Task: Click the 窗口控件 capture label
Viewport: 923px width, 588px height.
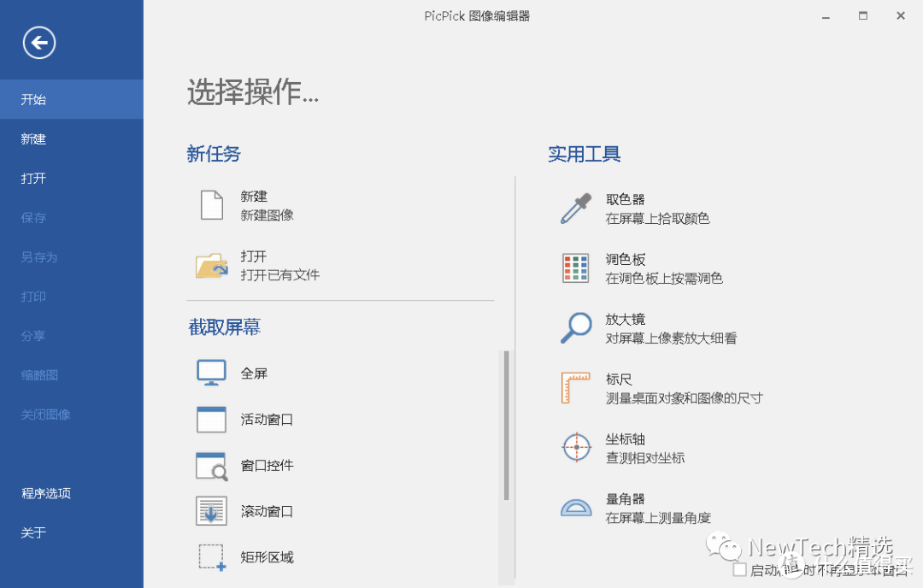Action: (267, 465)
